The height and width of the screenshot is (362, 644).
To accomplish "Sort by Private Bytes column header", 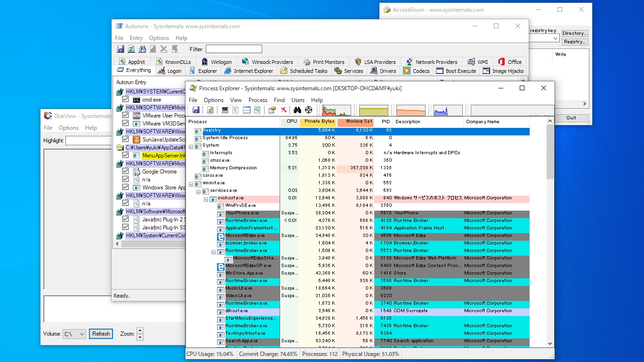I will 317,122.
